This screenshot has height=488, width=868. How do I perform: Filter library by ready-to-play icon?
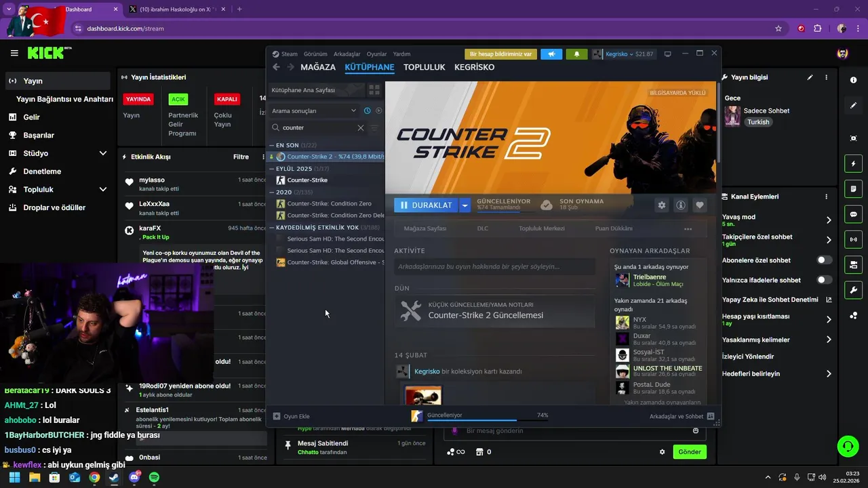click(378, 110)
